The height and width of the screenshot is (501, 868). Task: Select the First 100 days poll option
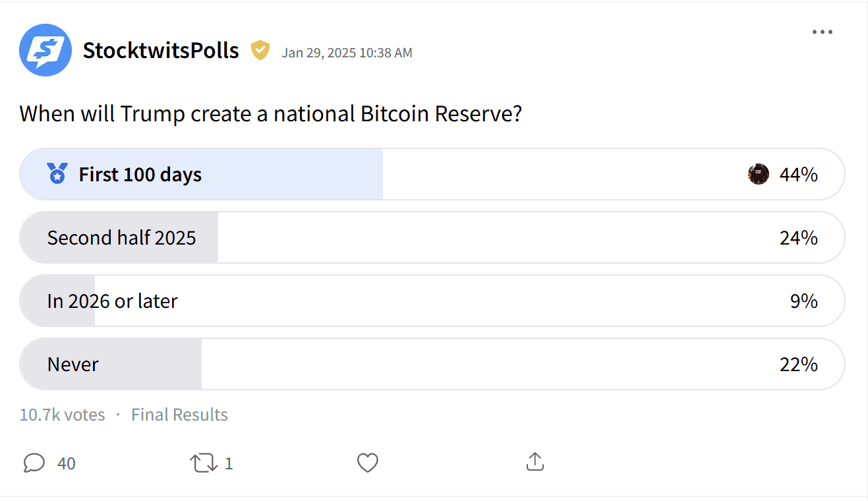(432, 174)
